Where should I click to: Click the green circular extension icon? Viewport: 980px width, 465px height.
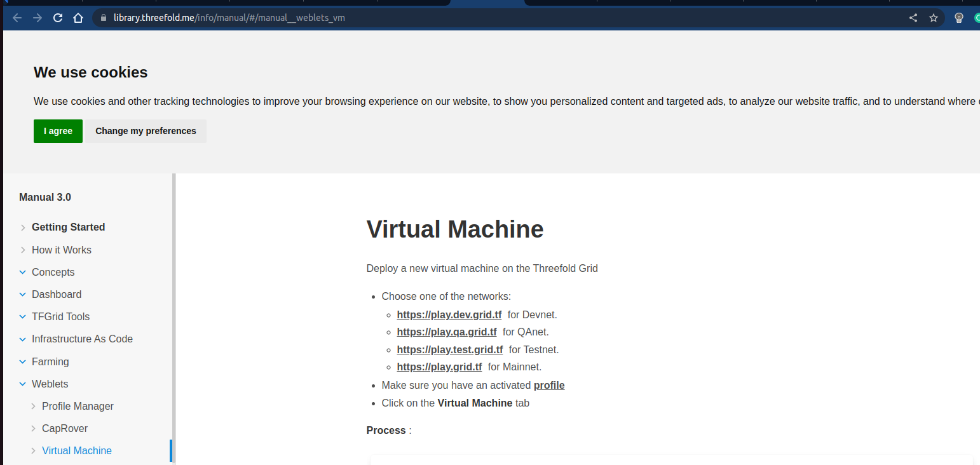(x=976, y=18)
